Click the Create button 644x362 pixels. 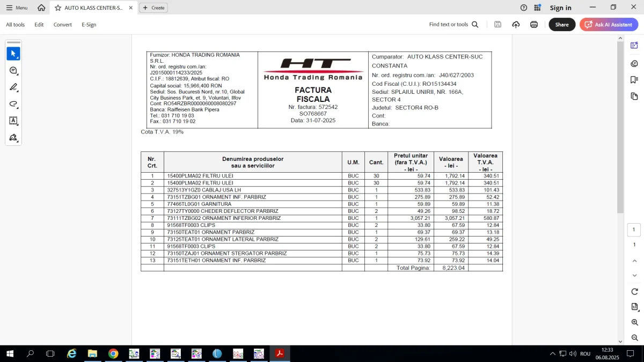pos(153,8)
